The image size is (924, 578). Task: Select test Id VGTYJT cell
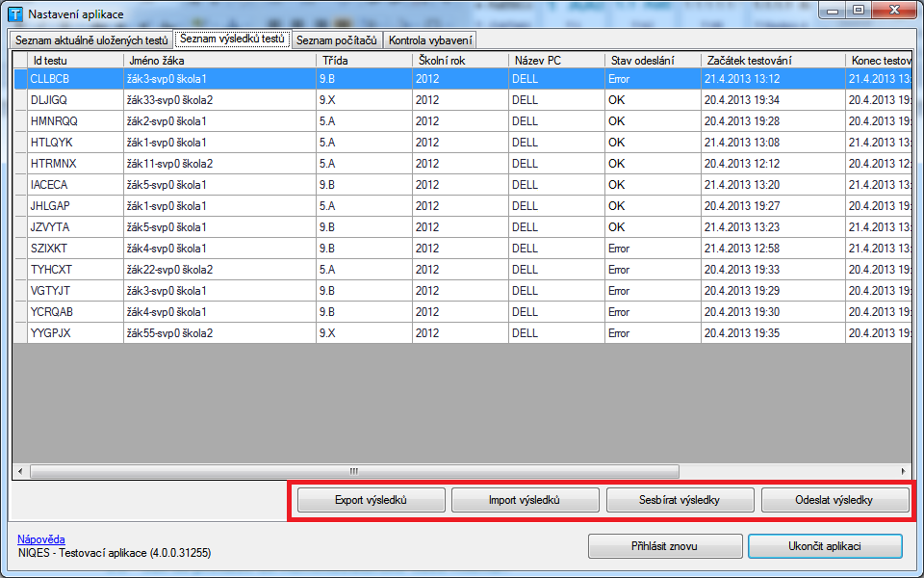[x=75, y=291]
